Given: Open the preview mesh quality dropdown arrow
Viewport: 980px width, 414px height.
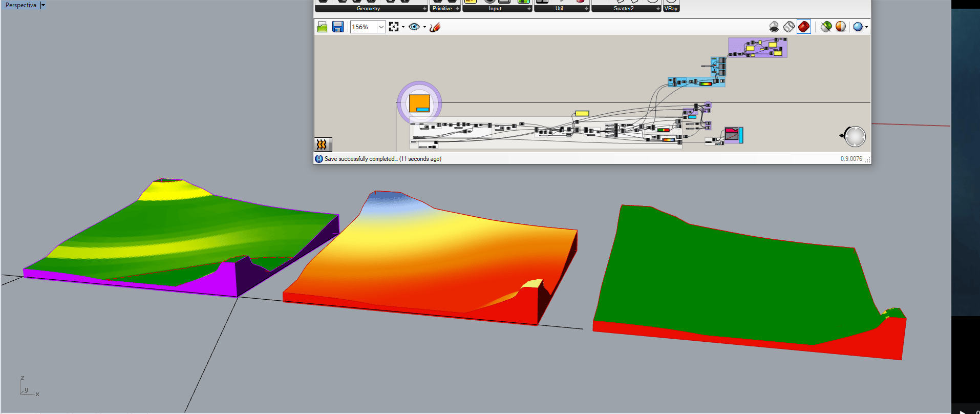Looking at the screenshot, I should pos(866,27).
